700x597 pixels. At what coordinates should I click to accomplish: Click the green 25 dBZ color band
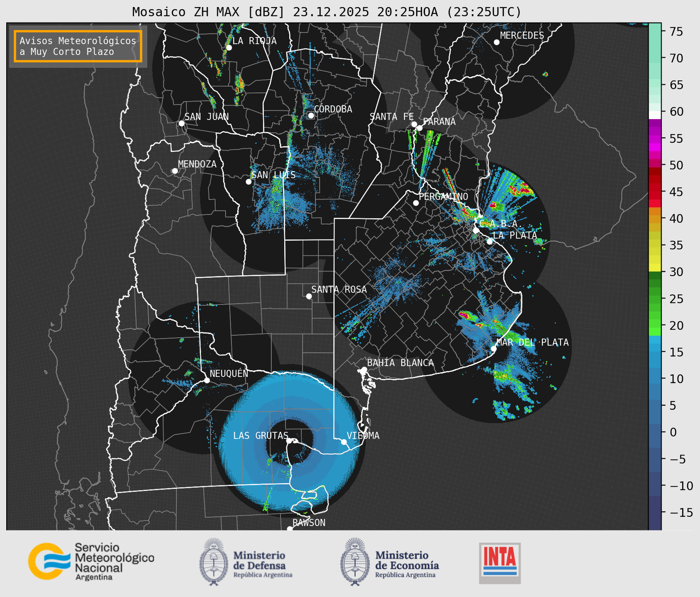pos(654,298)
